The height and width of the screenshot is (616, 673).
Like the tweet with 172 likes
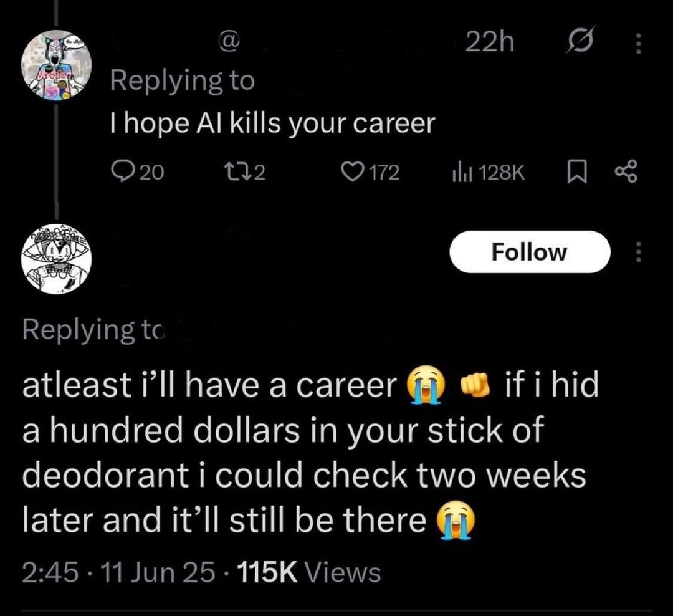click(357, 171)
